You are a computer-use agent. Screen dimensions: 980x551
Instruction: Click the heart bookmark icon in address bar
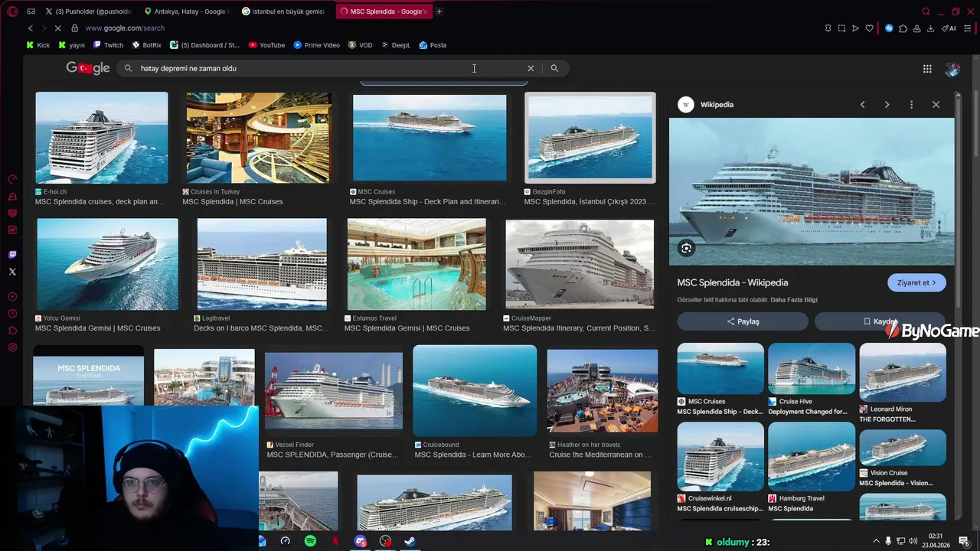coord(869,28)
